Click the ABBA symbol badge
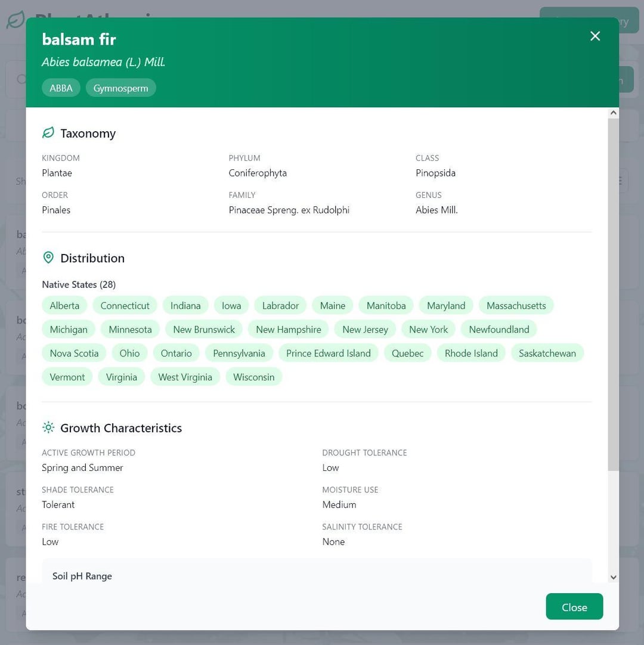The width and height of the screenshot is (644, 645). (x=61, y=88)
